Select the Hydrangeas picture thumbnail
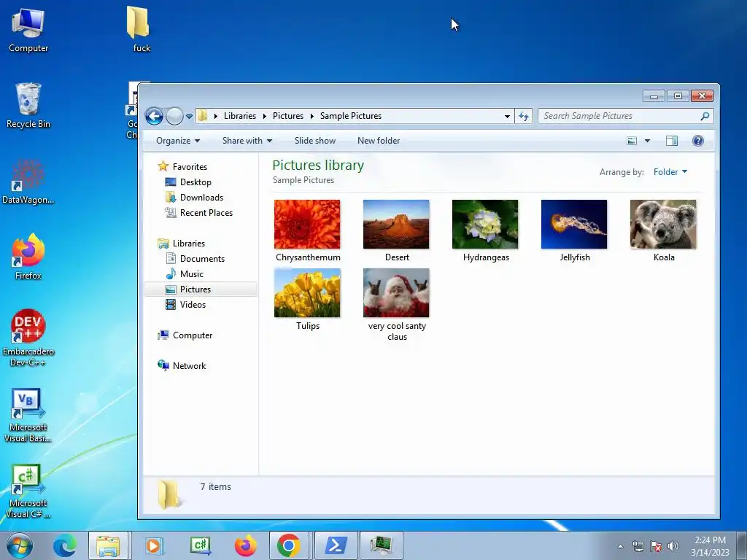 (x=485, y=225)
